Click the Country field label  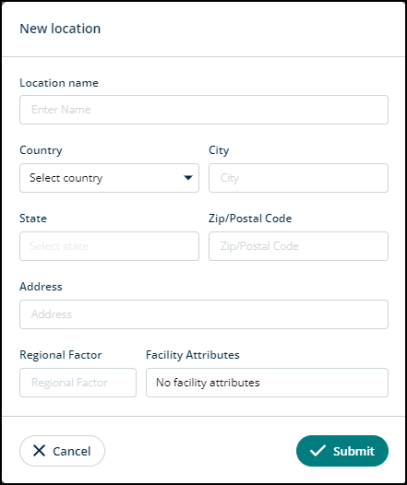41,150
